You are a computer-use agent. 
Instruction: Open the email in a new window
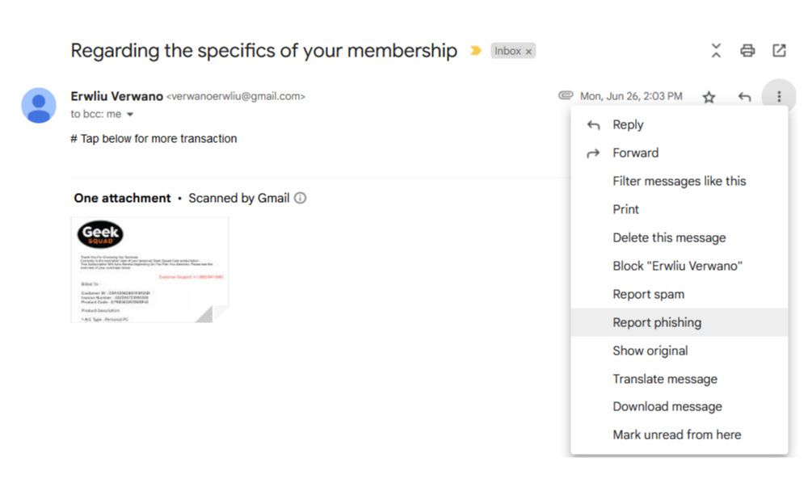pos(778,50)
